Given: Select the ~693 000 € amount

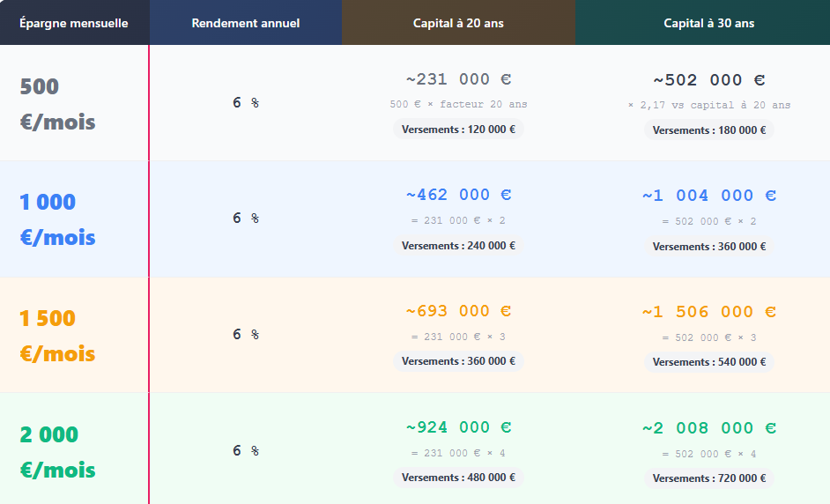Looking at the screenshot, I should [458, 311].
